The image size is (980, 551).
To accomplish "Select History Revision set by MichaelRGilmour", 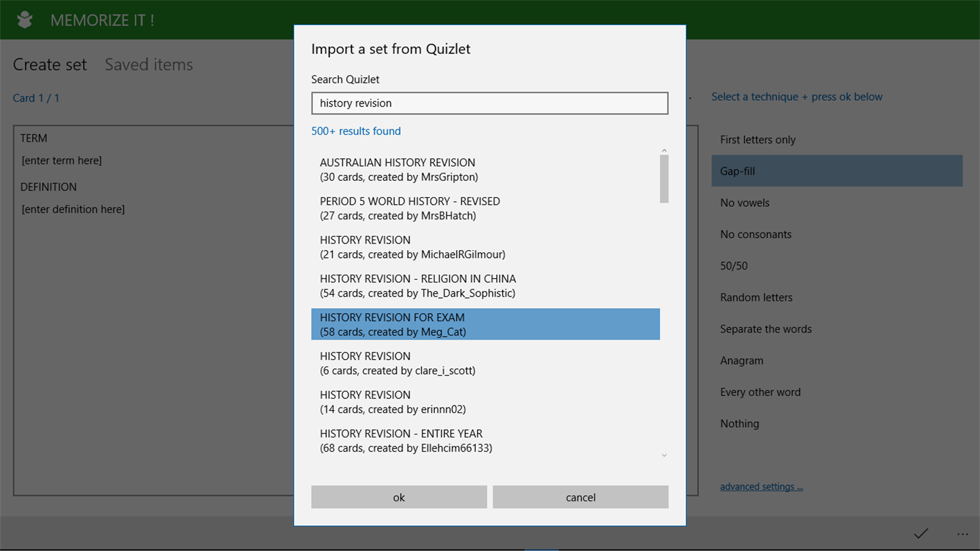I will point(486,248).
